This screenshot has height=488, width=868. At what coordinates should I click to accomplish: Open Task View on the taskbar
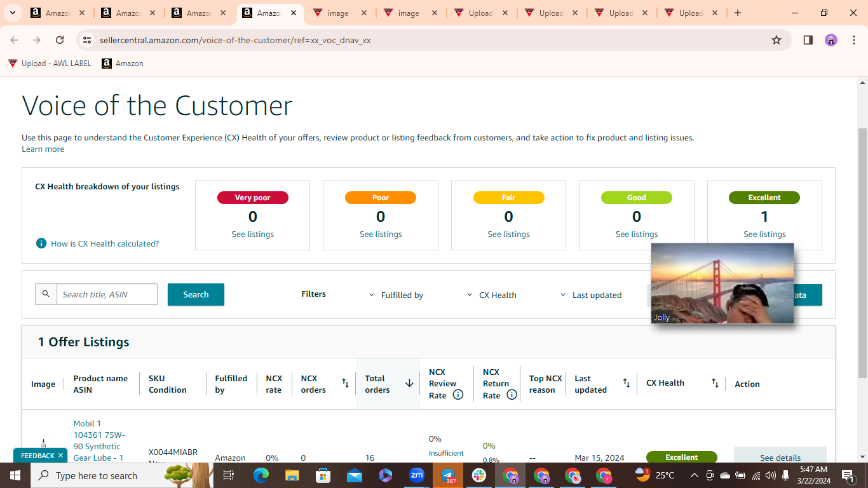coord(229,475)
